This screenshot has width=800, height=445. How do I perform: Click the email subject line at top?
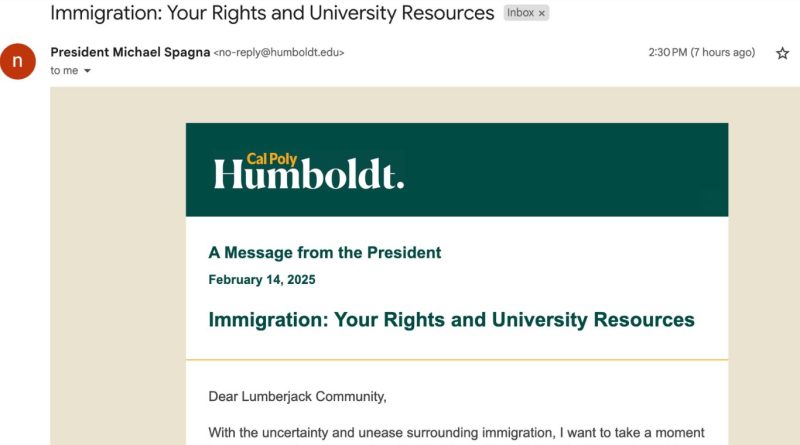point(272,14)
